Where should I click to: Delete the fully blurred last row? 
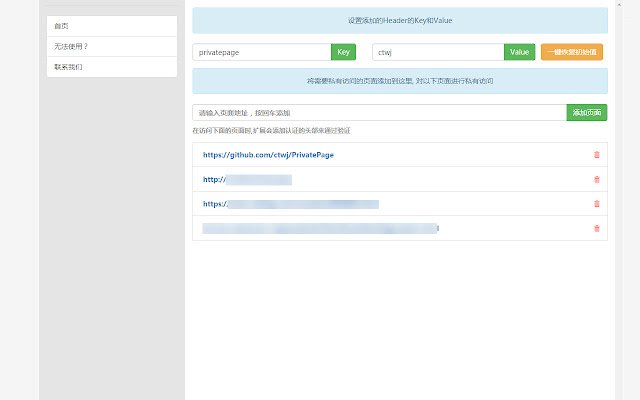(x=597, y=228)
